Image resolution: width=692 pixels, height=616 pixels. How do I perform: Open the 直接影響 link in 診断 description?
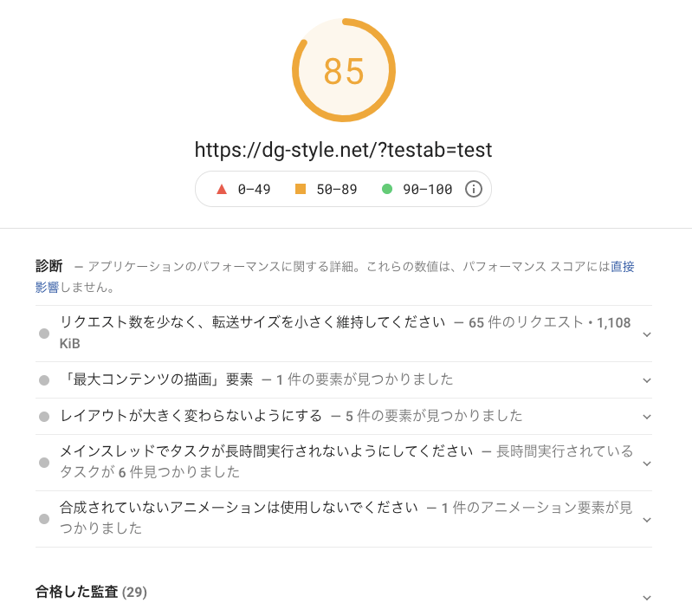622,267
